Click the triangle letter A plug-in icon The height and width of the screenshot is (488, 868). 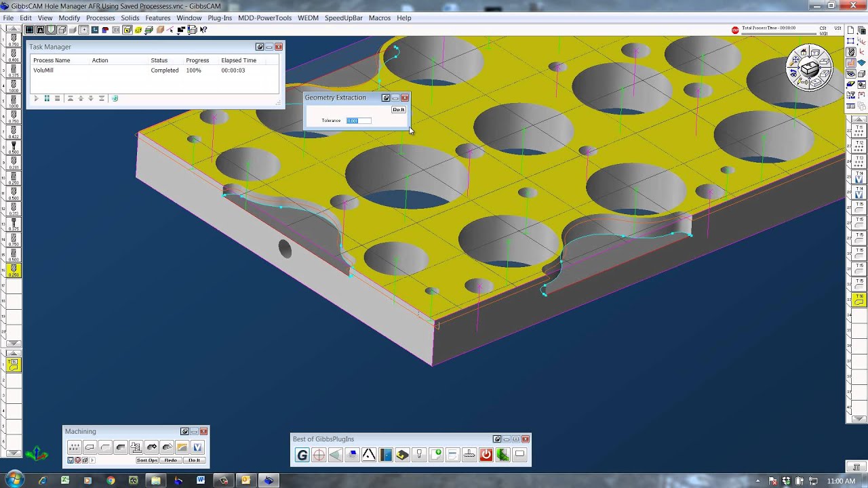[x=369, y=455]
